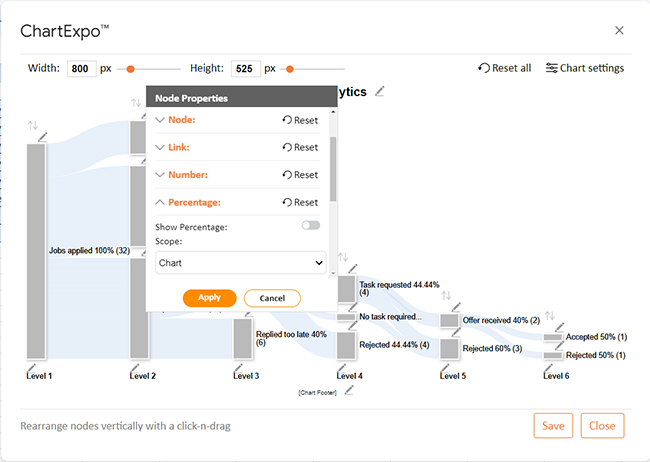Click Reset all at the top

tap(504, 68)
